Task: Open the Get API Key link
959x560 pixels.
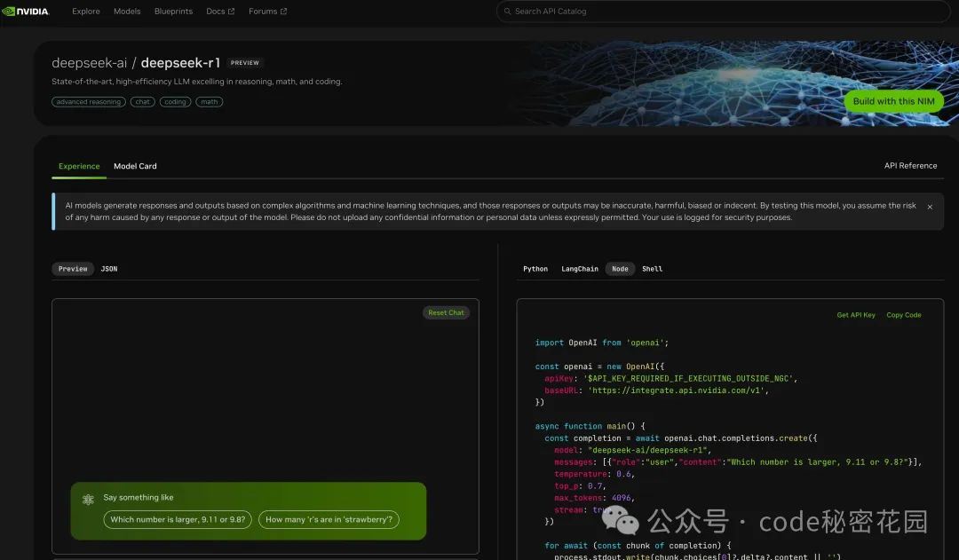Action: point(856,315)
